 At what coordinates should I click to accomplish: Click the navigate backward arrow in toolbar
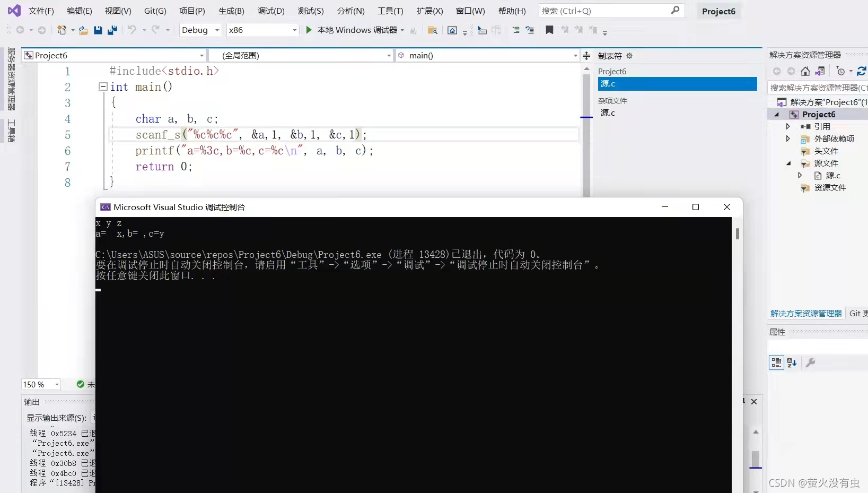click(20, 30)
